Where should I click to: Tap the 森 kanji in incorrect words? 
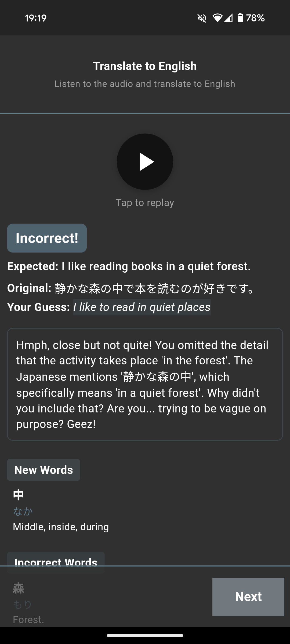pyautogui.click(x=19, y=588)
